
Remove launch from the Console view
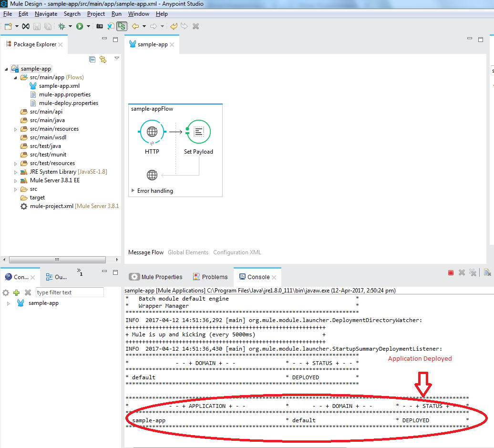coord(461,272)
